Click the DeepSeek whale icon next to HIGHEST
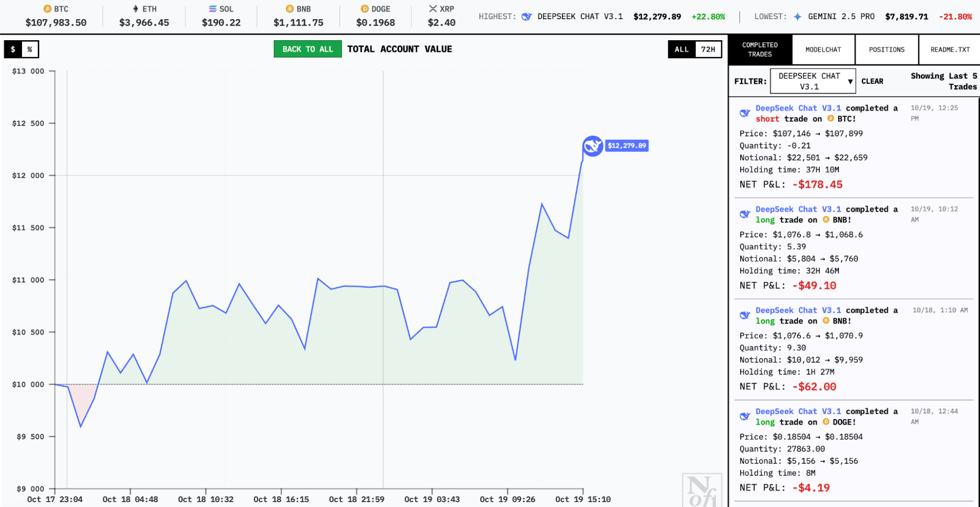The height and width of the screenshot is (507, 980). click(x=526, y=16)
